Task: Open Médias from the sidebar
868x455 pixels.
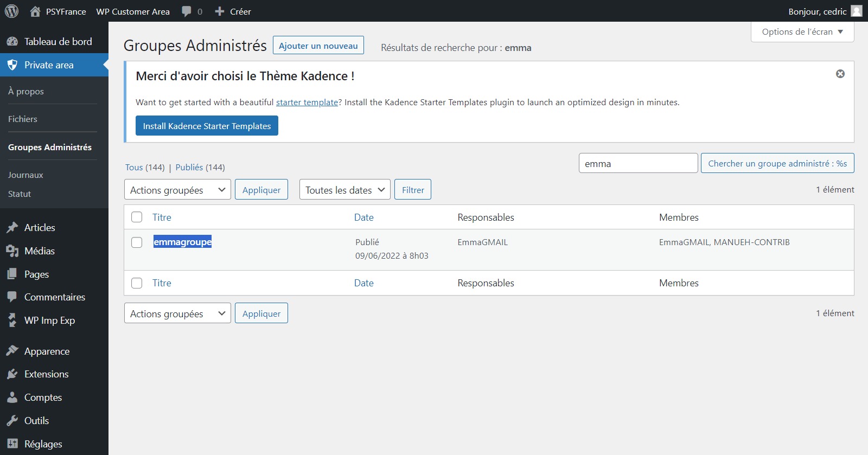Action: pos(40,251)
